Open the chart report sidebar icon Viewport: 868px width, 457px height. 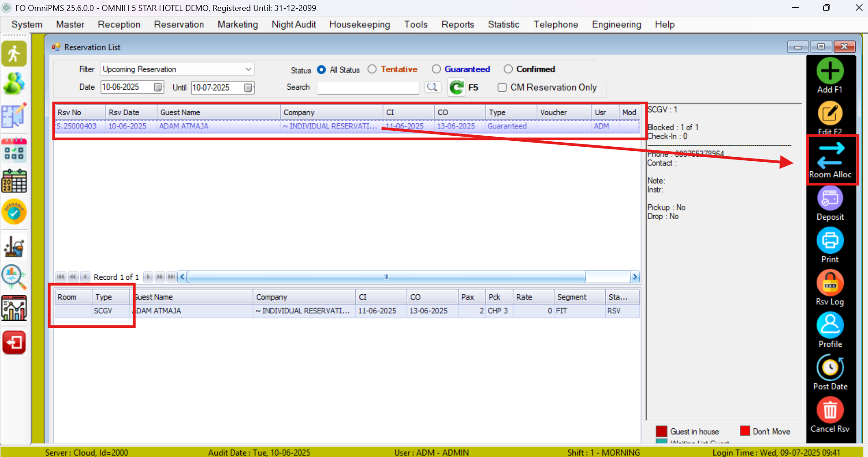(14, 308)
